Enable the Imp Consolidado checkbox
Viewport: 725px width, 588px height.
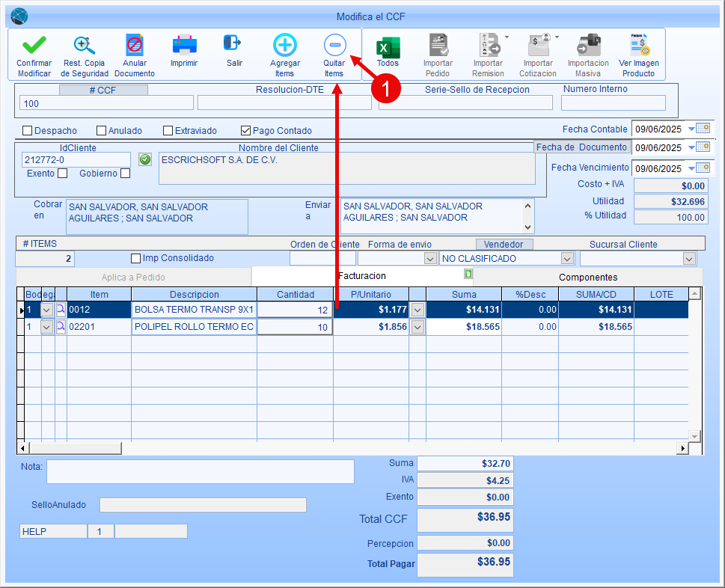tap(135, 258)
